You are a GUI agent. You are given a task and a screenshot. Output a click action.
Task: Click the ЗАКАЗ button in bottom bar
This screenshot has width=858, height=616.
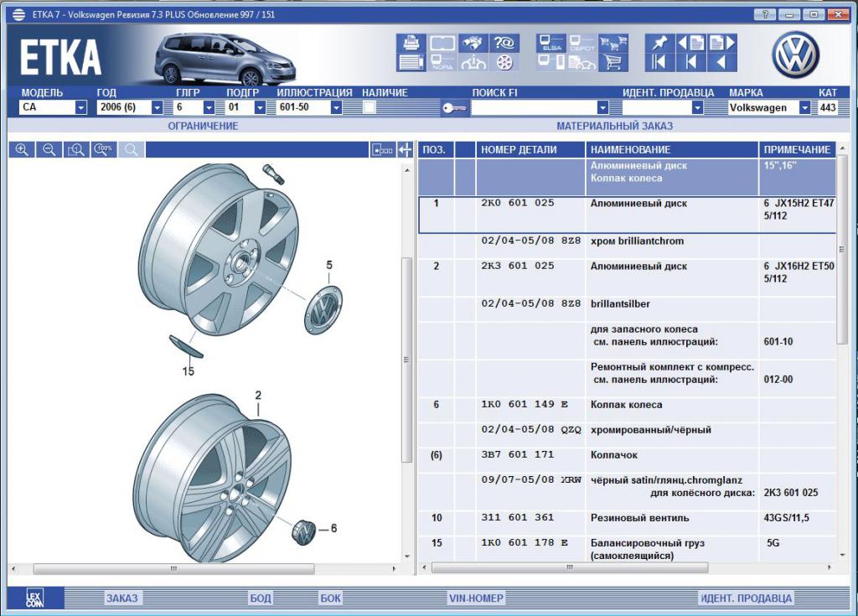122,598
